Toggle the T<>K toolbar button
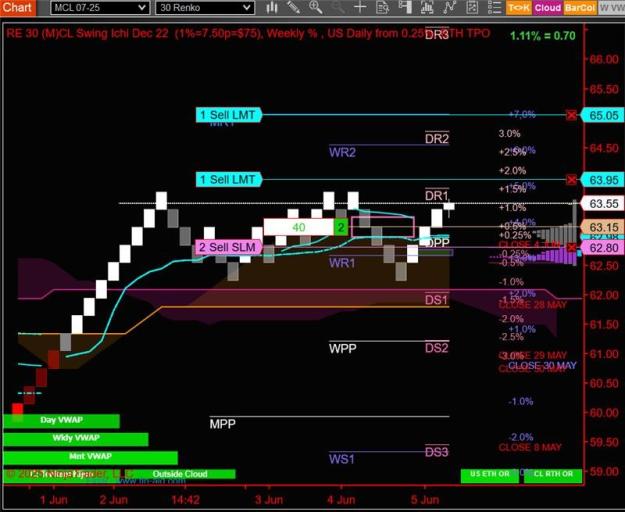The width and height of the screenshot is (625, 512). 519,8
